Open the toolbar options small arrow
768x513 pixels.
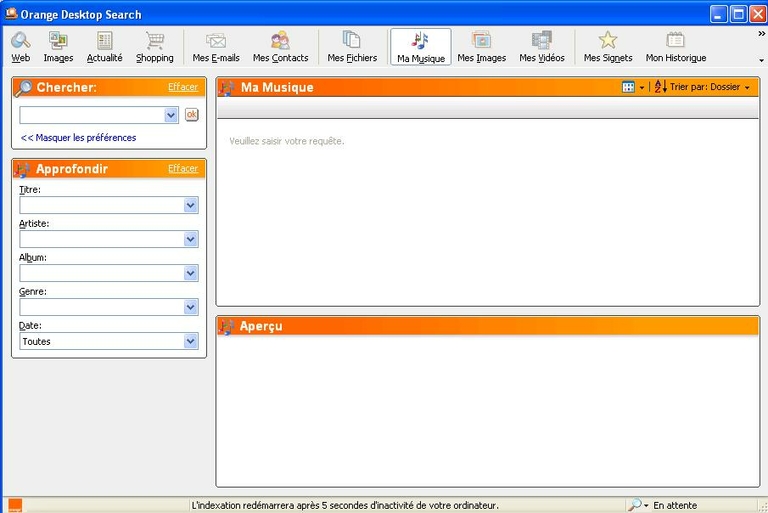(x=761, y=61)
